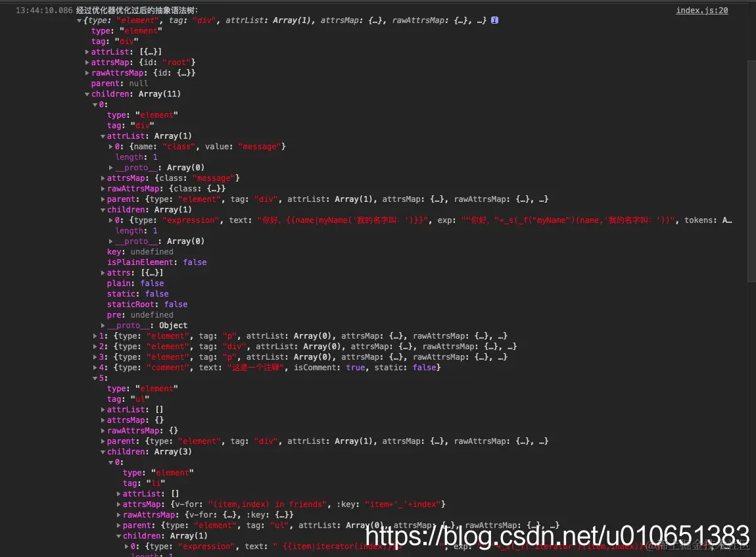
Task: Collapse the root object summary line
Action: [x=79, y=21]
